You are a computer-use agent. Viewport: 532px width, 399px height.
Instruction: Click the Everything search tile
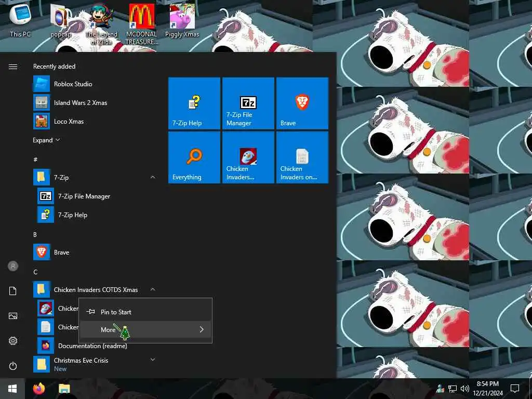coord(194,157)
